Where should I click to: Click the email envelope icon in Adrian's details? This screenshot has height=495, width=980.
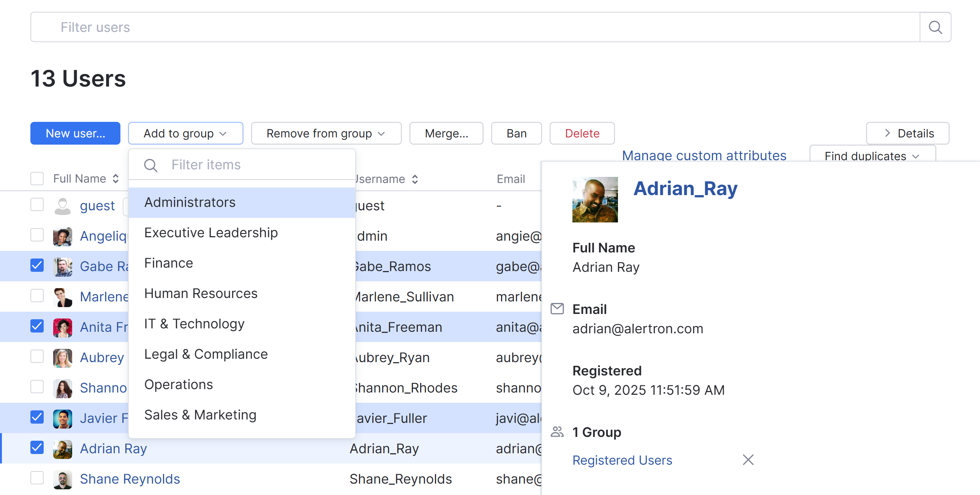(x=557, y=309)
